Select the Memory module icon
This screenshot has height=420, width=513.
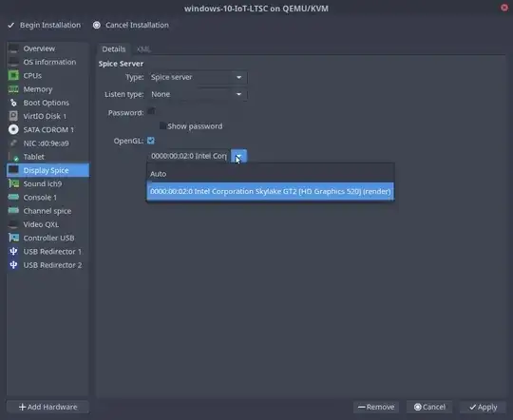[x=13, y=89]
